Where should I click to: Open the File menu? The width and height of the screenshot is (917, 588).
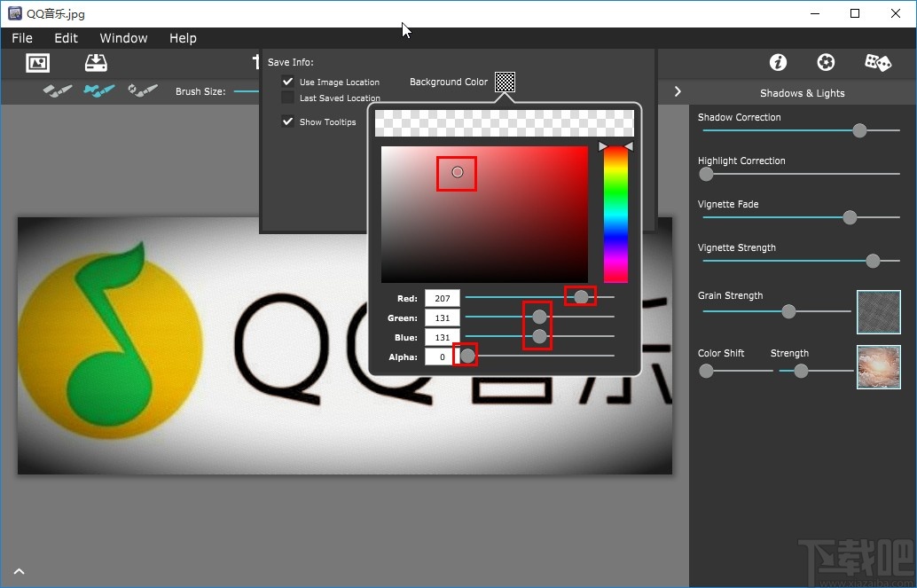(x=22, y=38)
